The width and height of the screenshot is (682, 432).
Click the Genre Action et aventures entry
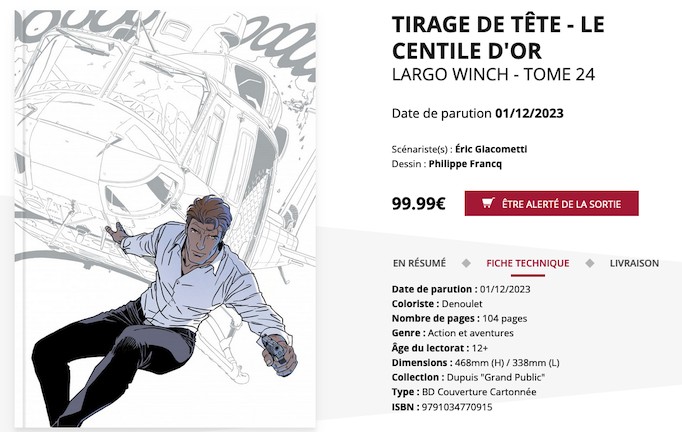[x=452, y=333]
